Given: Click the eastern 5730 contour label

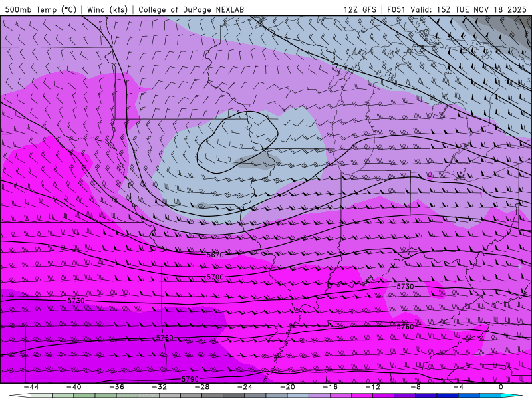Looking at the screenshot, I should pos(406,287).
